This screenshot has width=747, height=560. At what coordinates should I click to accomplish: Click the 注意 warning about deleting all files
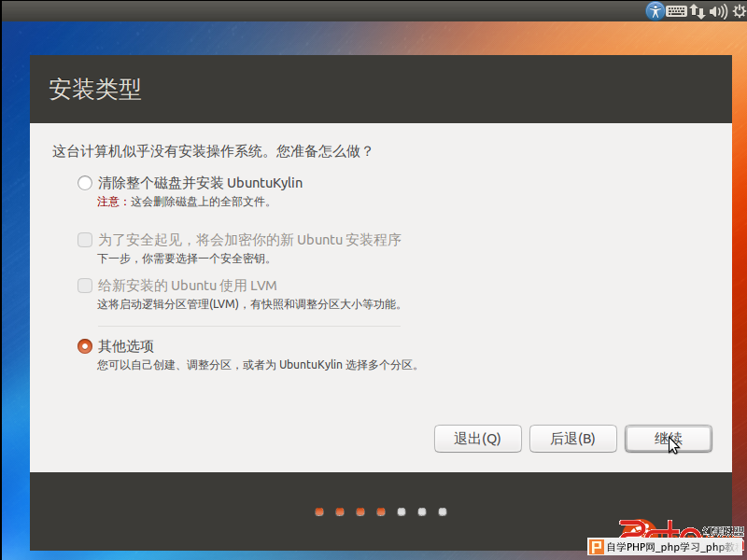tap(184, 202)
